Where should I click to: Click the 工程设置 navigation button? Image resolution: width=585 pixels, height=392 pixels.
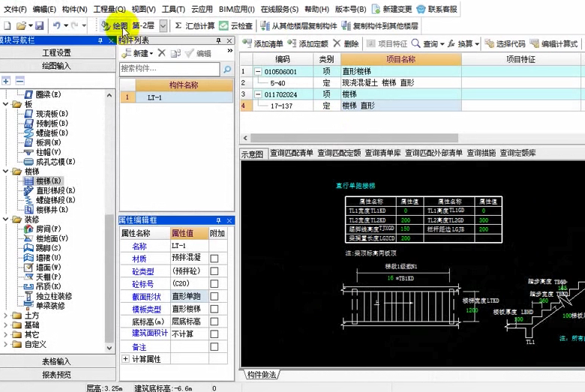56,53
